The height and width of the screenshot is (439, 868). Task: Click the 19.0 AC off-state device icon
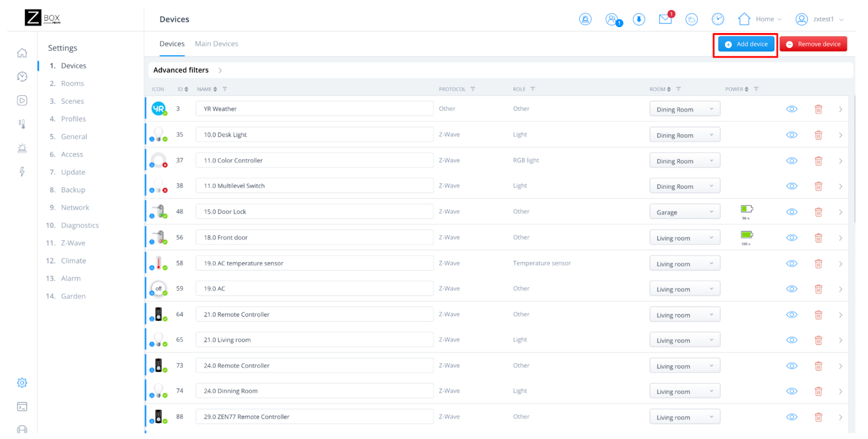click(158, 289)
